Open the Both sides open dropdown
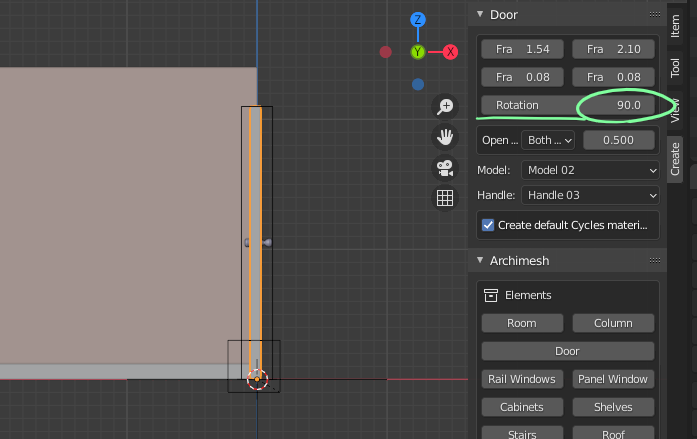The width and height of the screenshot is (697, 439). coord(548,140)
